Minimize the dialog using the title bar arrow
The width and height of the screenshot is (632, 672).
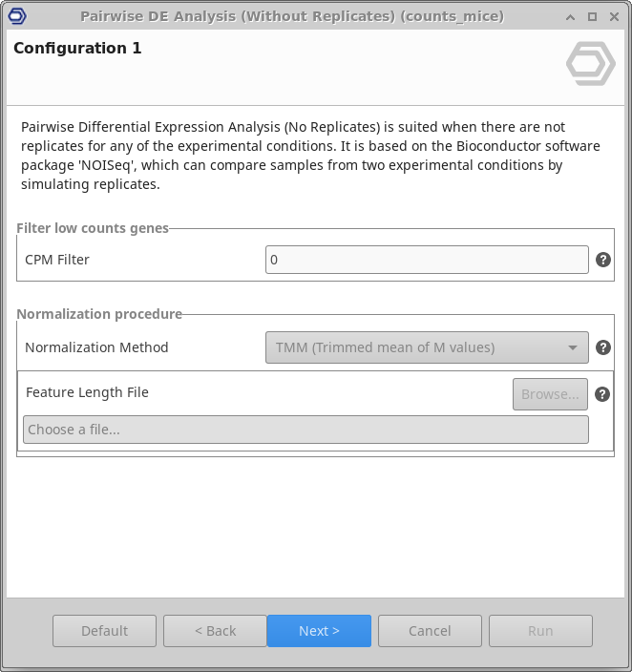(x=571, y=16)
